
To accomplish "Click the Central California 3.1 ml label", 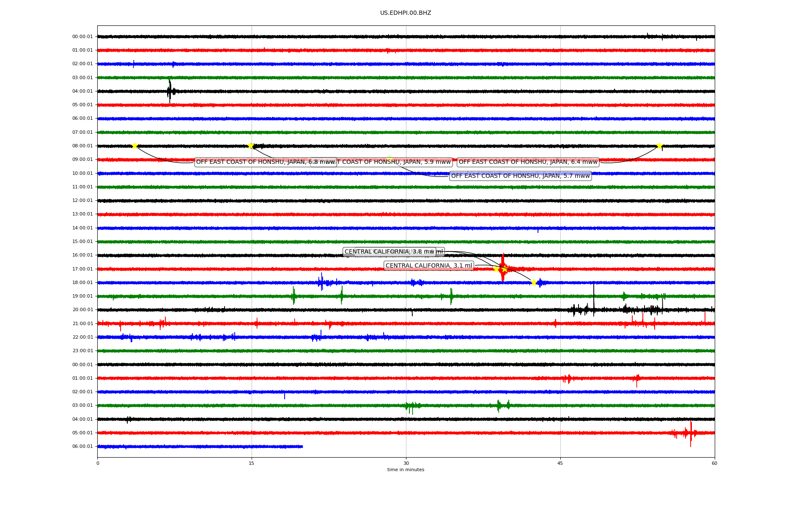I will 428,266.
